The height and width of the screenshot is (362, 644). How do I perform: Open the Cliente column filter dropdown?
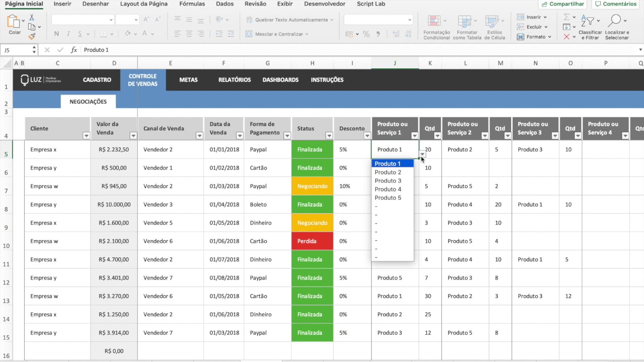tap(86, 136)
